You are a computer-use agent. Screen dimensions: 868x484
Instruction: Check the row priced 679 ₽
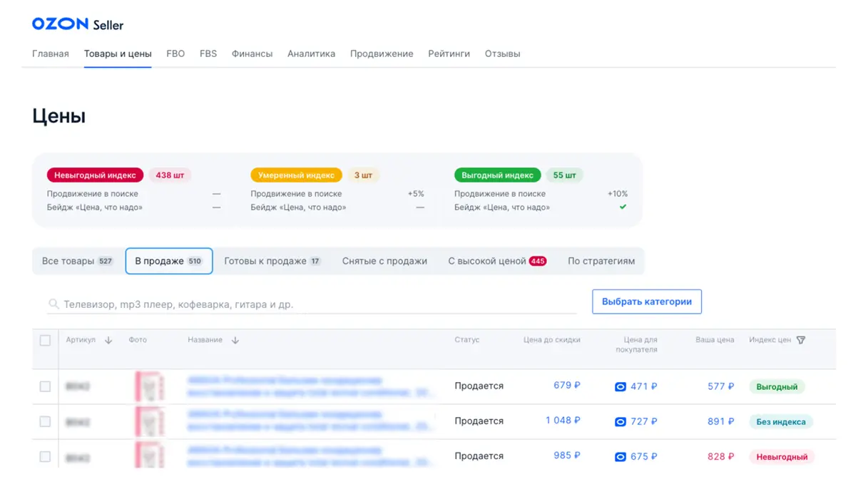(45, 386)
